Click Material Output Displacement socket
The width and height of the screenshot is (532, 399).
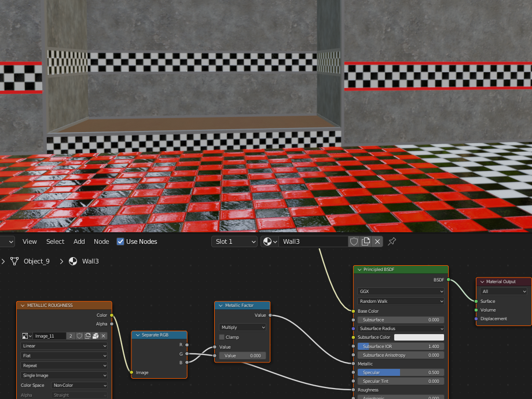pyautogui.click(x=476, y=319)
